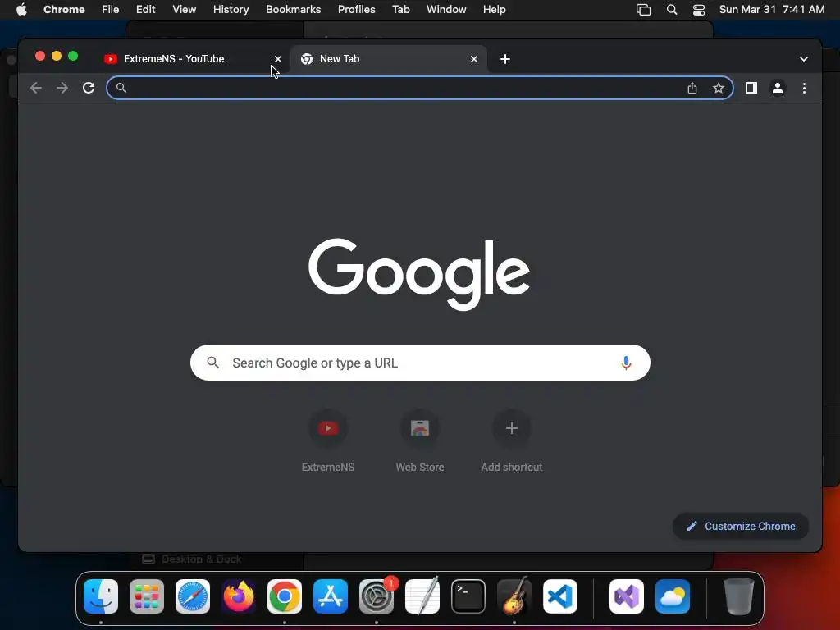Open the Trash in the Dock
This screenshot has width=840, height=630.
point(739,596)
